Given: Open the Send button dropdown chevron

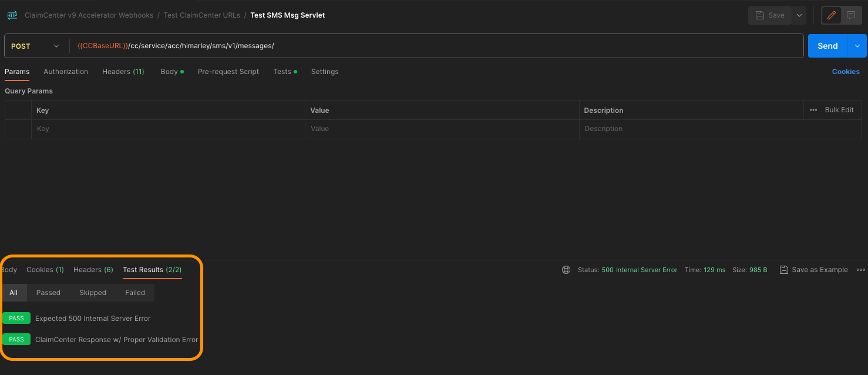Looking at the screenshot, I should coord(857,45).
